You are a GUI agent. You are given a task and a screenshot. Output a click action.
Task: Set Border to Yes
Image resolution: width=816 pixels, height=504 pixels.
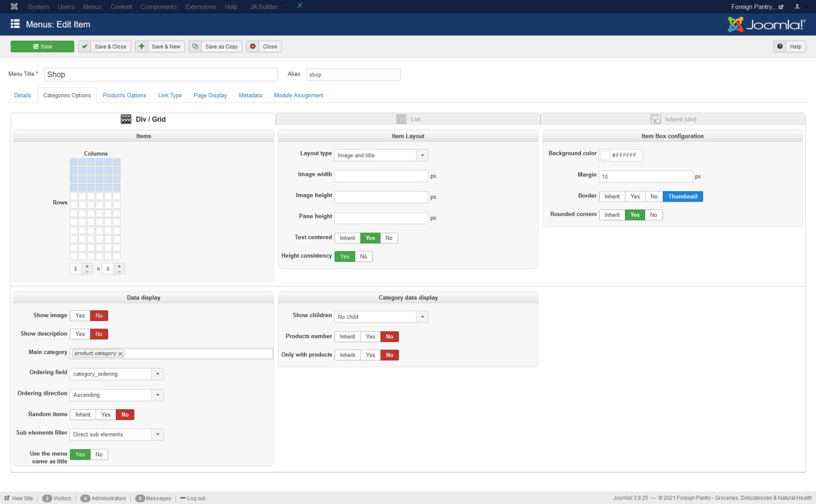tap(635, 196)
